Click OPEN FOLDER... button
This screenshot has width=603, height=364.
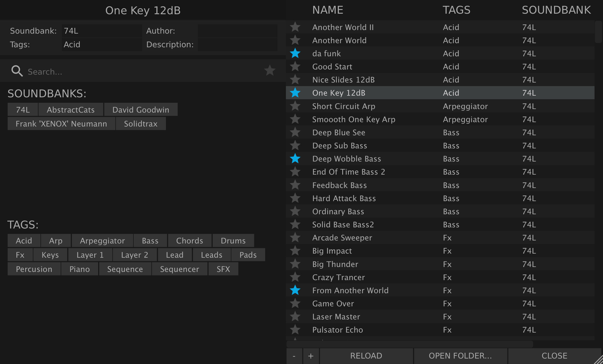[x=460, y=356]
